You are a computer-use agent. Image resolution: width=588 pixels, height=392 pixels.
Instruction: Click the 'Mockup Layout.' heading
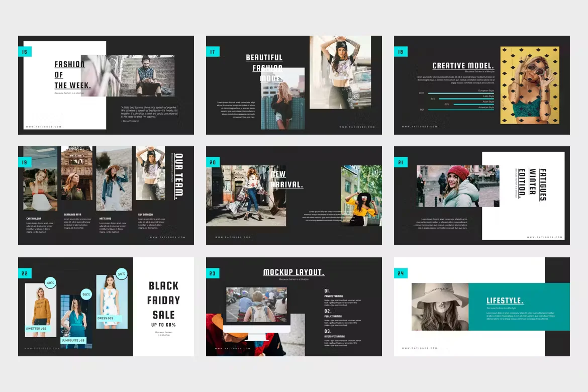coord(293,272)
